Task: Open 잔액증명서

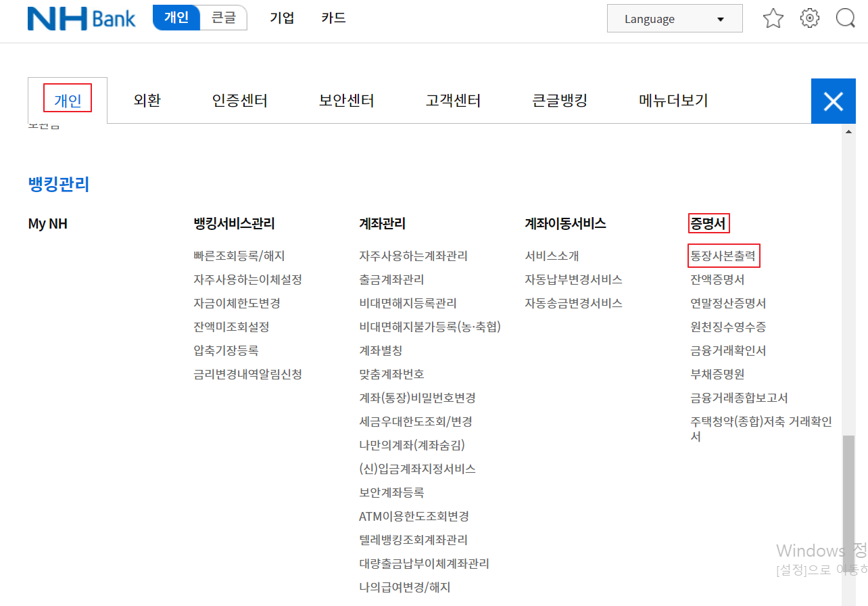Action: coord(717,279)
